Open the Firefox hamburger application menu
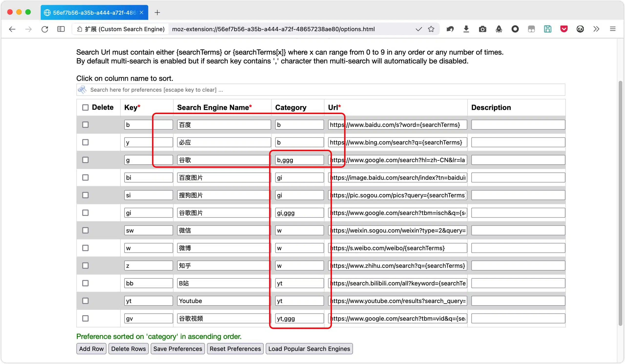Screen dimensions: 625x364 613,29
